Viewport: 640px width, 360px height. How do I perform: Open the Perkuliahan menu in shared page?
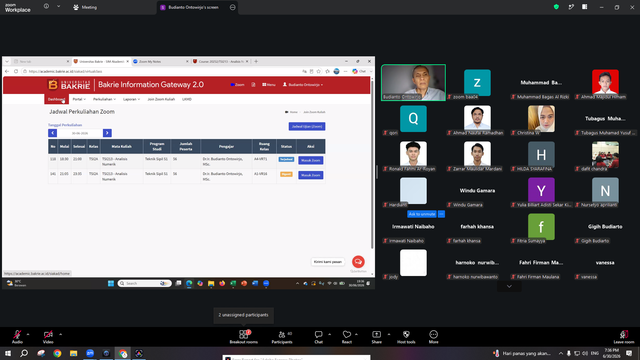tap(104, 99)
